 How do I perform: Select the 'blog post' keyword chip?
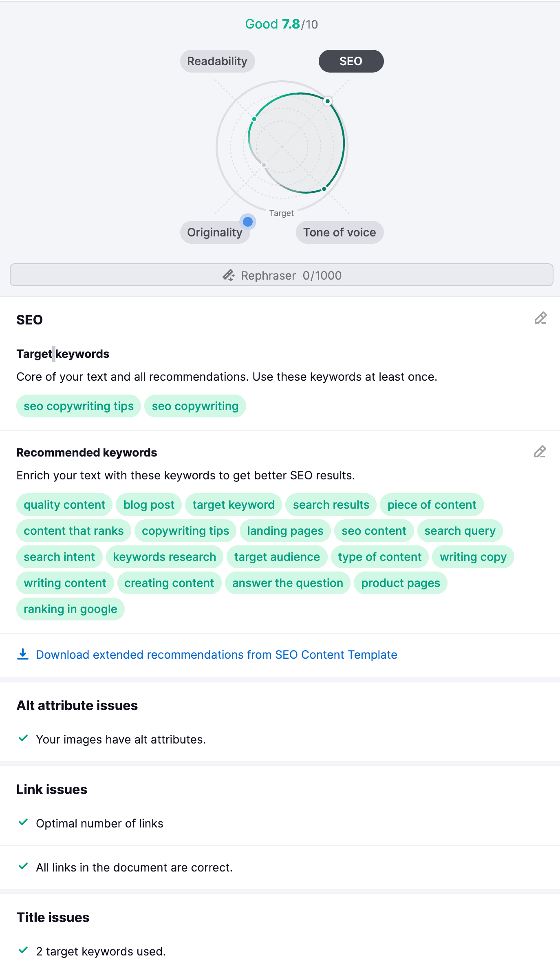click(x=149, y=505)
